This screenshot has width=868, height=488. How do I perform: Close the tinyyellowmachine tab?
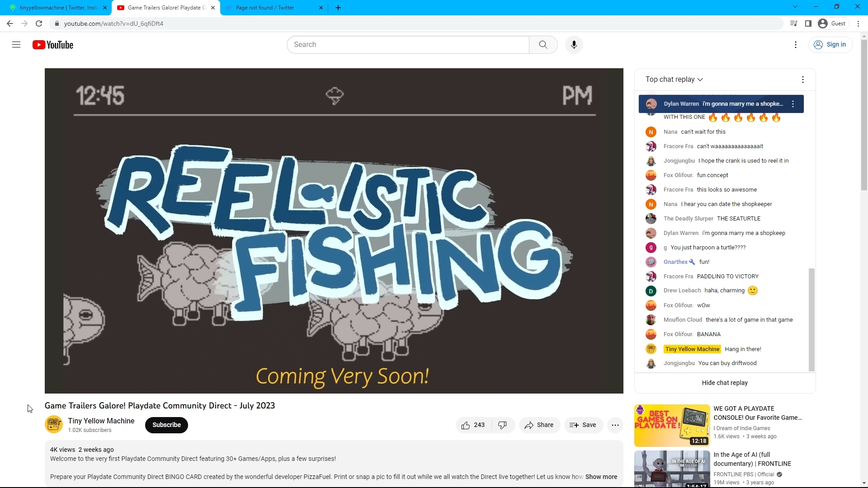(105, 8)
